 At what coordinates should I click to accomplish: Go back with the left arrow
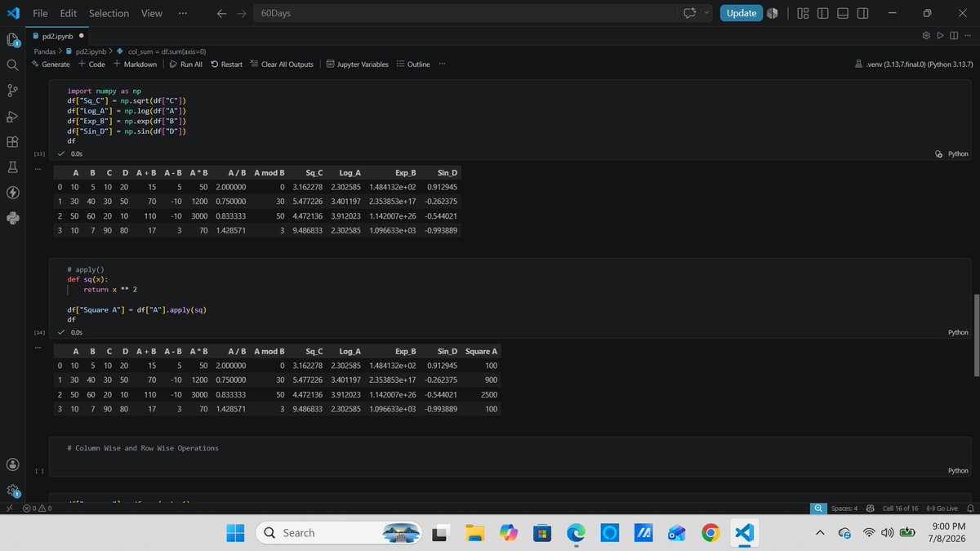[x=223, y=13]
